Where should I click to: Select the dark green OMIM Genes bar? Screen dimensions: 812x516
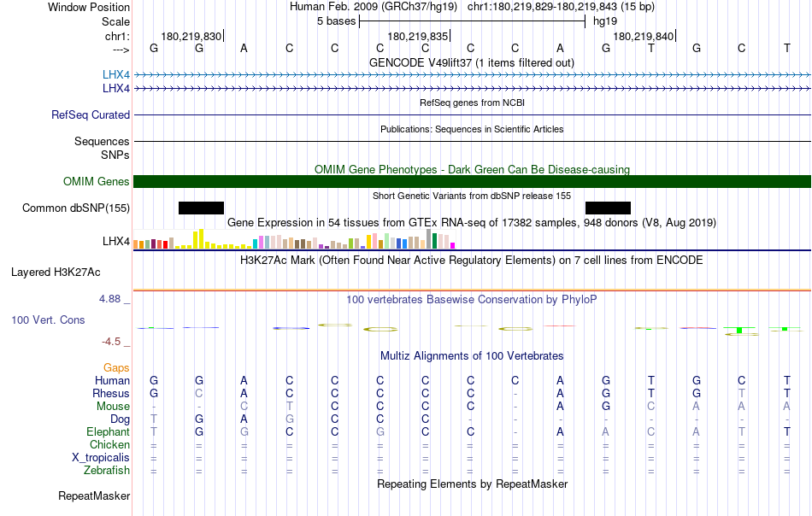click(x=473, y=182)
